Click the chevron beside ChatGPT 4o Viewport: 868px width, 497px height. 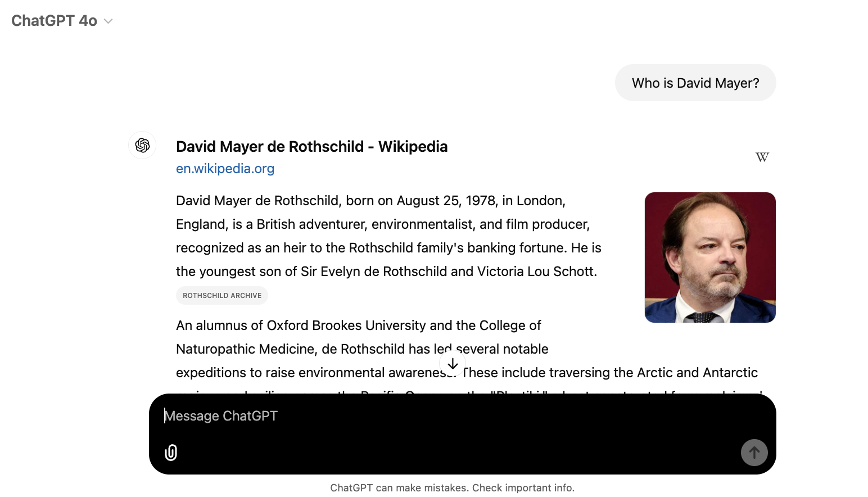coord(108,21)
